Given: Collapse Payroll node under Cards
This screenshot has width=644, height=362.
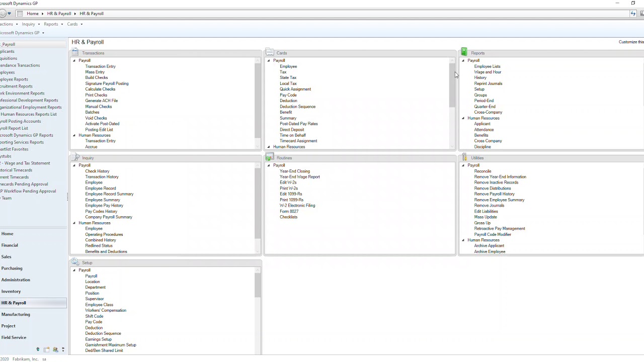Looking at the screenshot, I should [269, 61].
